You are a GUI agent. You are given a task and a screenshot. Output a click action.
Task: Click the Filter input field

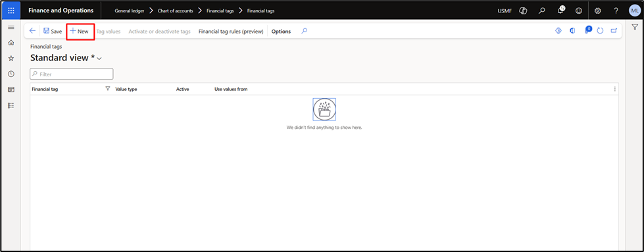point(72,74)
